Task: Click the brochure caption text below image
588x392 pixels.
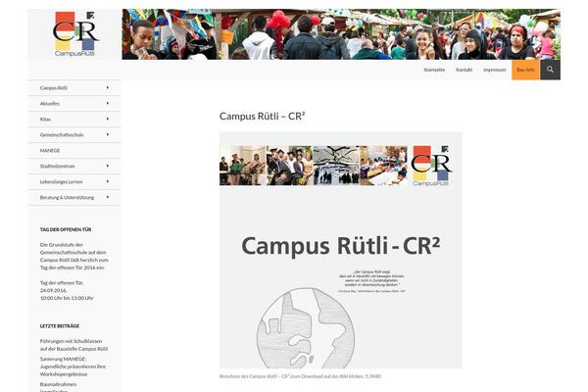Action: click(301, 376)
